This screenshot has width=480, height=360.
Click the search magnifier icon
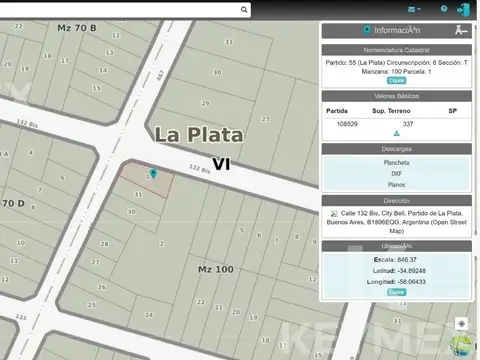coord(244,10)
